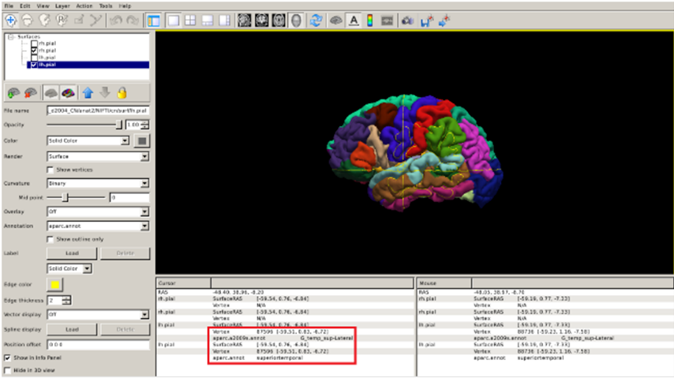Screen dimensions: 674x378
Task: Expand the Curvature Binary dropdown
Action: [x=98, y=183]
